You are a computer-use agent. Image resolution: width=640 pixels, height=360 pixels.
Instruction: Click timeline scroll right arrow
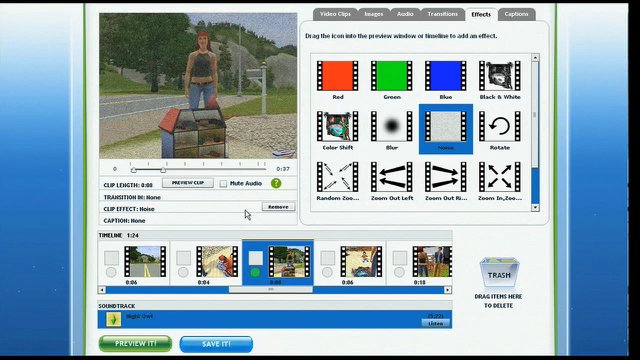click(448, 290)
